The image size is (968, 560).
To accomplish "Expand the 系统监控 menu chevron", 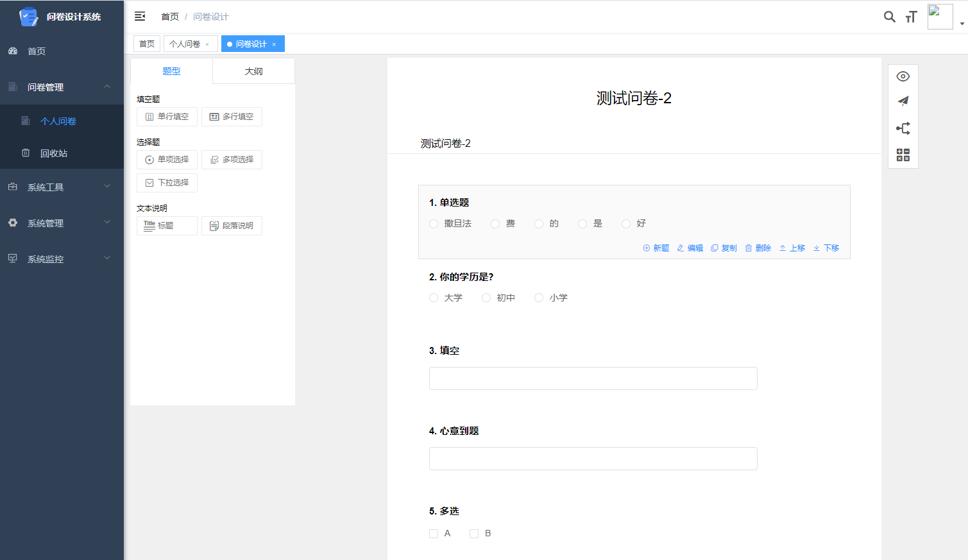I will click(107, 259).
